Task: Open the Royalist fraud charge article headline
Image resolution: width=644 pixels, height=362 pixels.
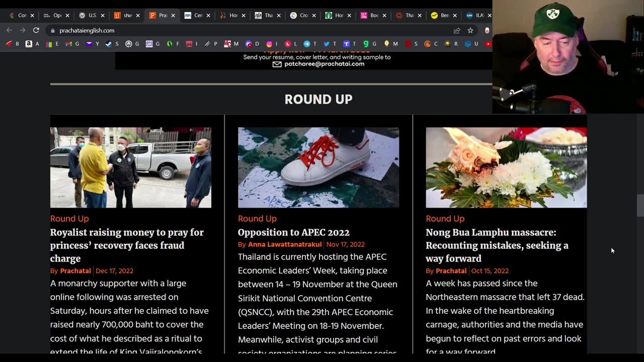Action: [x=127, y=245]
